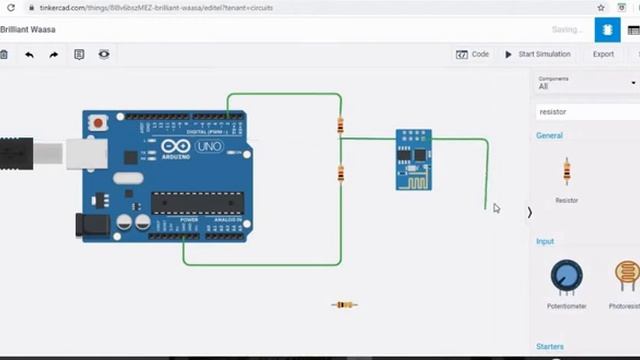Open the notes tool
The height and width of the screenshot is (360, 640).
click(x=79, y=54)
